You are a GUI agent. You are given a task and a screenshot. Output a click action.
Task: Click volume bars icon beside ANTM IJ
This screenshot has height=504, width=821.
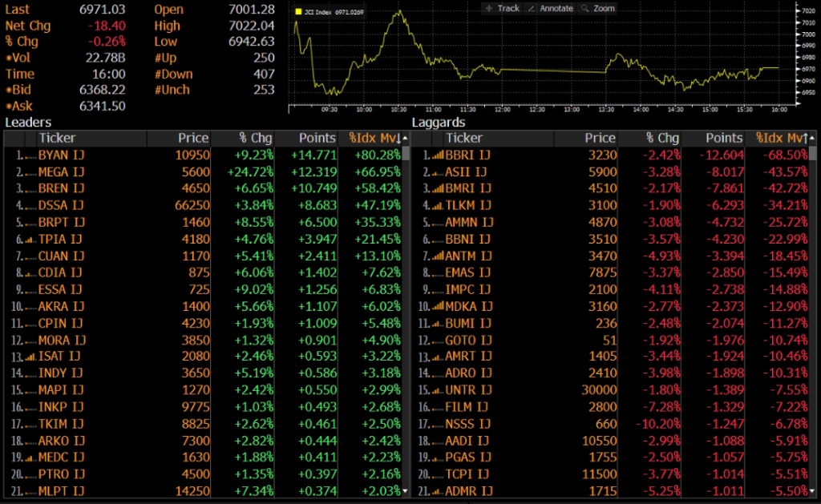437,256
